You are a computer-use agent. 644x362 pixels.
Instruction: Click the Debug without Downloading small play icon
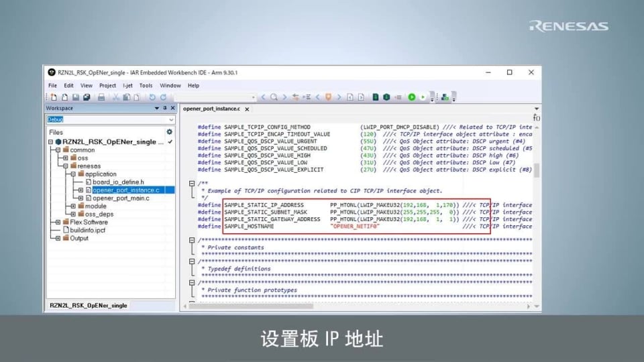423,97
